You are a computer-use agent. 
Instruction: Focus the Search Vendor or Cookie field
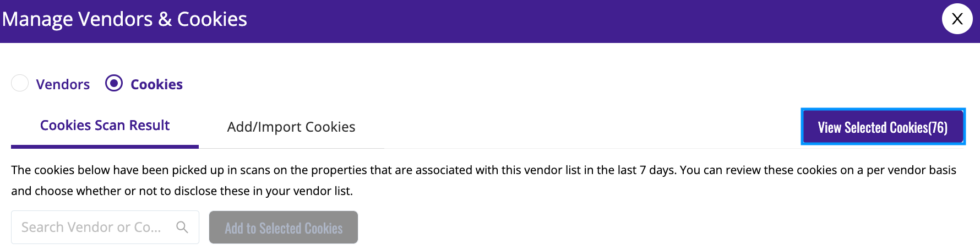105,227
